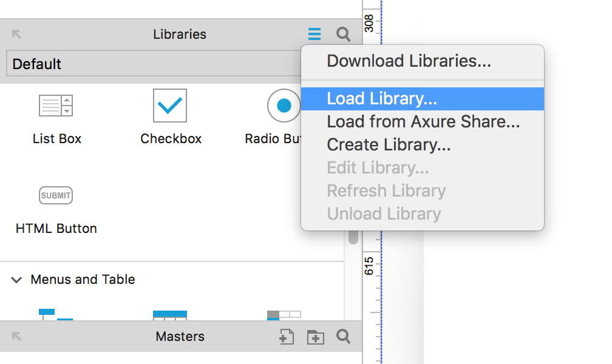Open the Default library dropdown
This screenshot has height=364, width=612.
[154, 64]
